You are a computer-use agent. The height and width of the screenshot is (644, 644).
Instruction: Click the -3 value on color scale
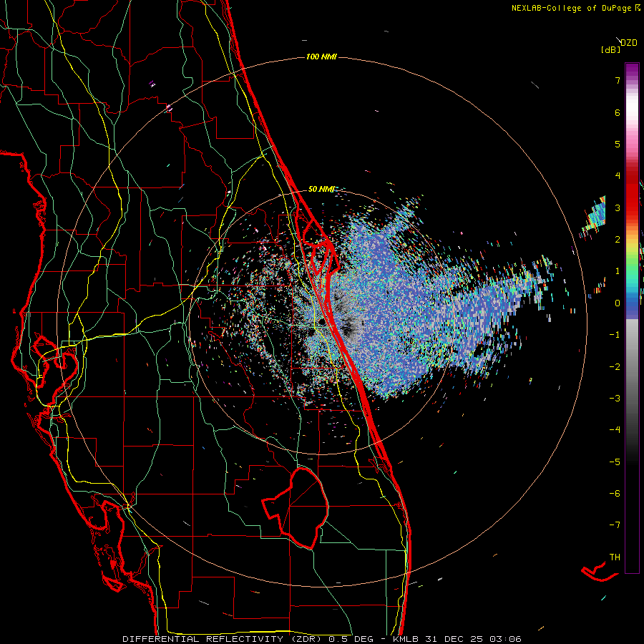click(615, 399)
